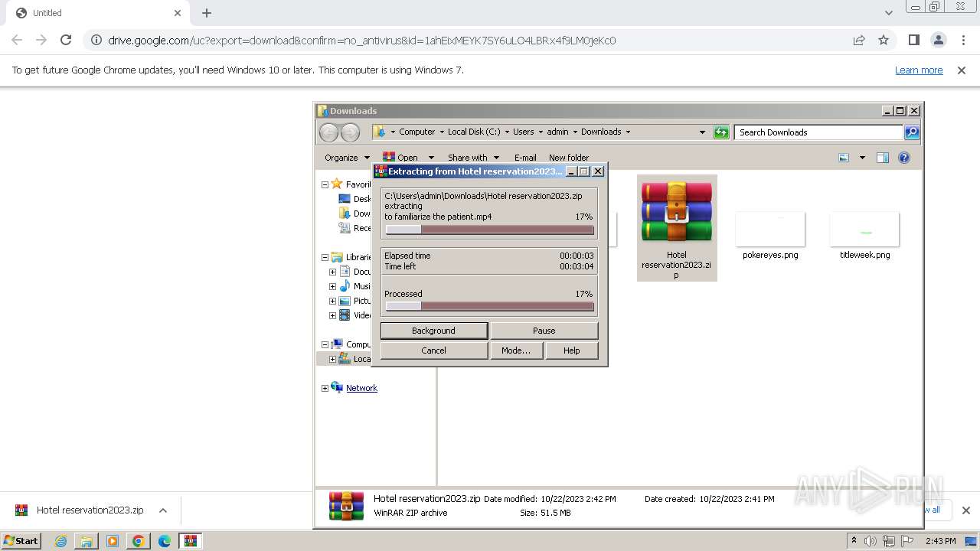Open Microsoft Edge from the taskbar

164,541
